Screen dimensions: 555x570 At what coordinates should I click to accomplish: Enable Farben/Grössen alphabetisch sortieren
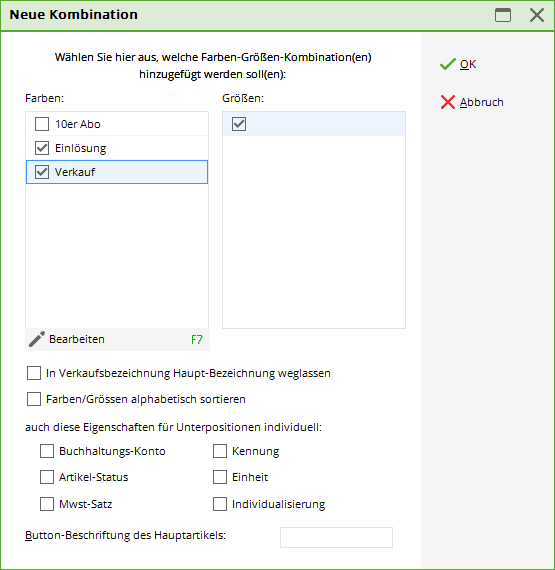[x=34, y=399]
